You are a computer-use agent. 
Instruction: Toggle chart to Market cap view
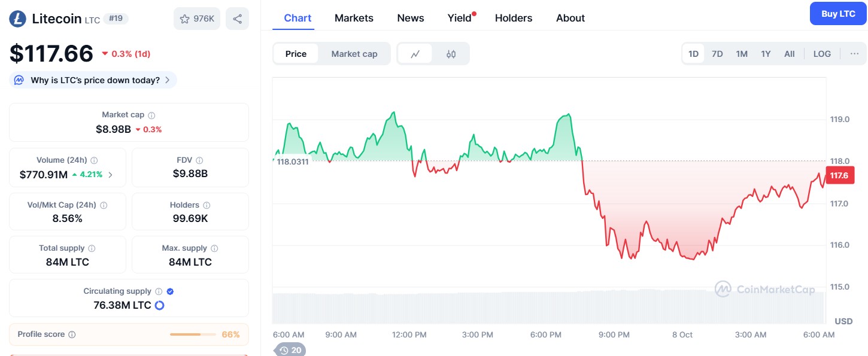[354, 54]
